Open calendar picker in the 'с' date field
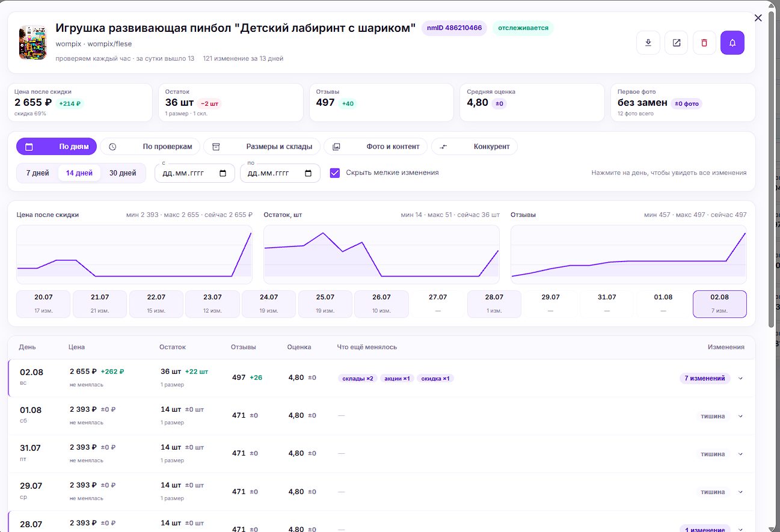 pos(223,173)
